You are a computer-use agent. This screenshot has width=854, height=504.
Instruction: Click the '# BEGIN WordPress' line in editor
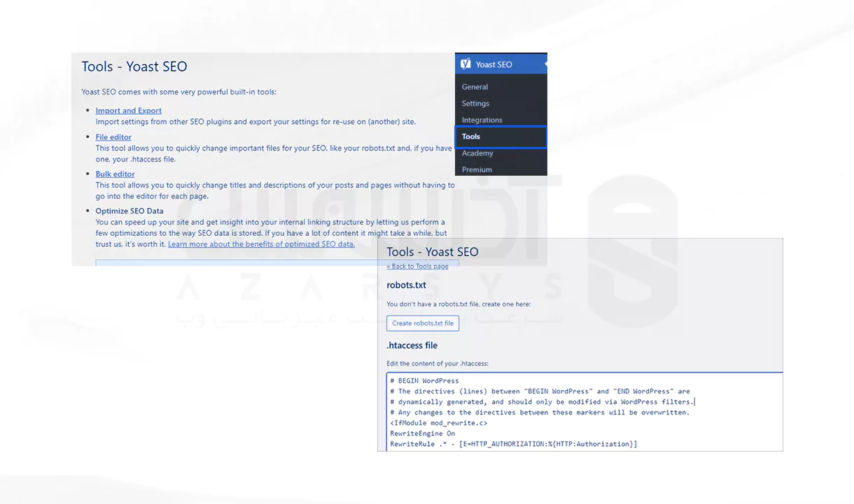point(425,381)
